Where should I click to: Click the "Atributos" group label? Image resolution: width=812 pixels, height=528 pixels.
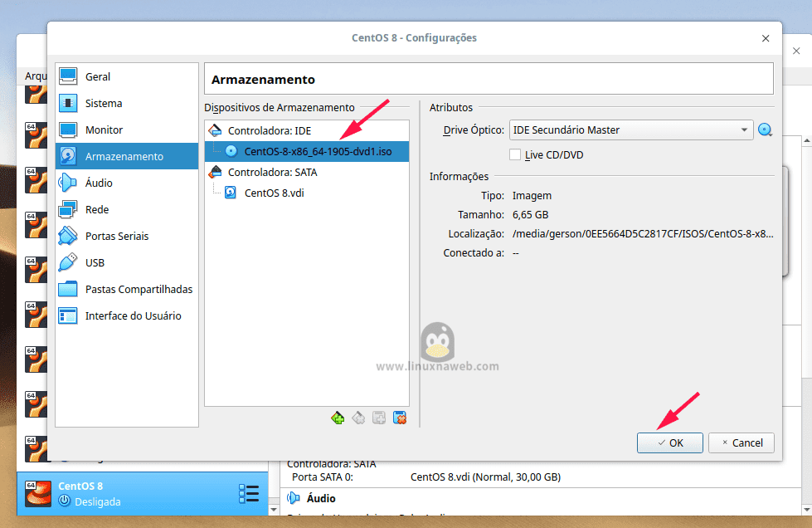click(451, 107)
